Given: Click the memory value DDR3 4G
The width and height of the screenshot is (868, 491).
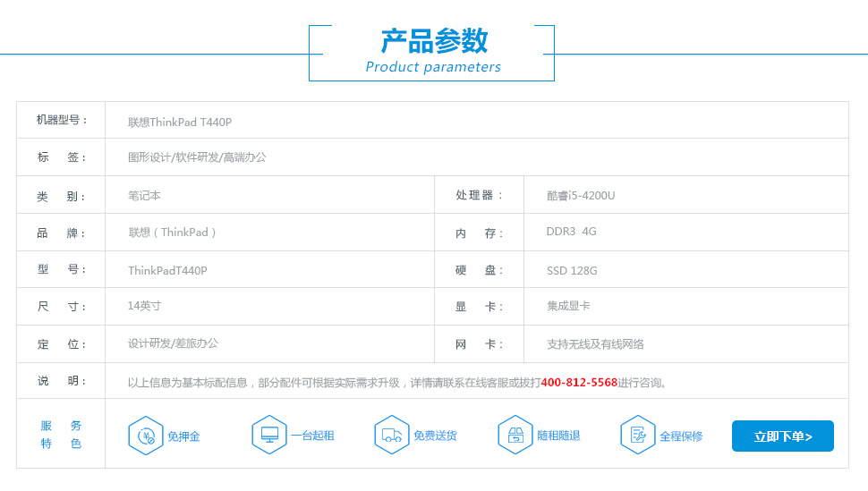Looking at the screenshot, I should point(571,232).
